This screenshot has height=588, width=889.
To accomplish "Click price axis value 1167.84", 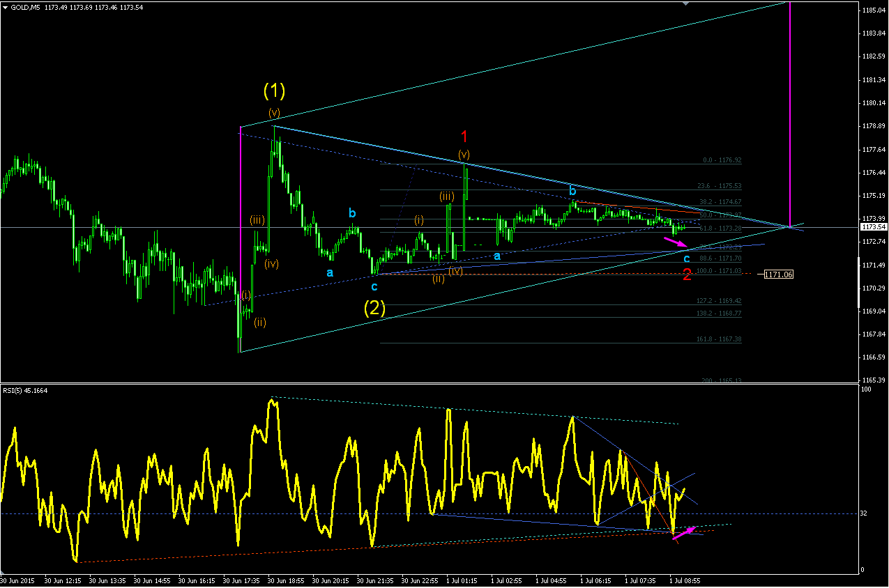I will 874,334.
